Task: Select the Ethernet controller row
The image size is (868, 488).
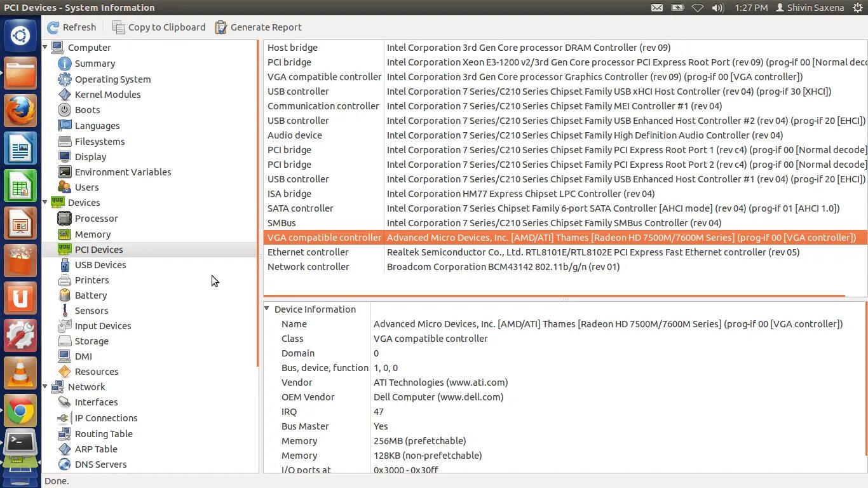Action: coord(566,252)
